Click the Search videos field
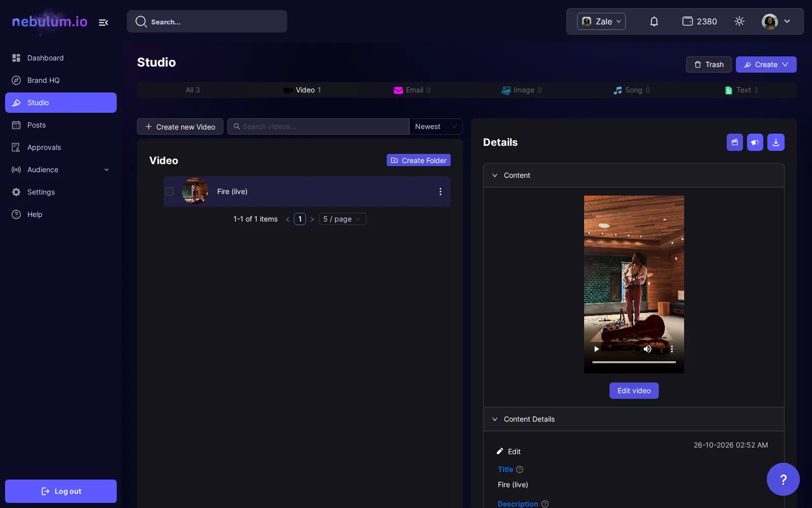812x508 pixels. tap(318, 126)
